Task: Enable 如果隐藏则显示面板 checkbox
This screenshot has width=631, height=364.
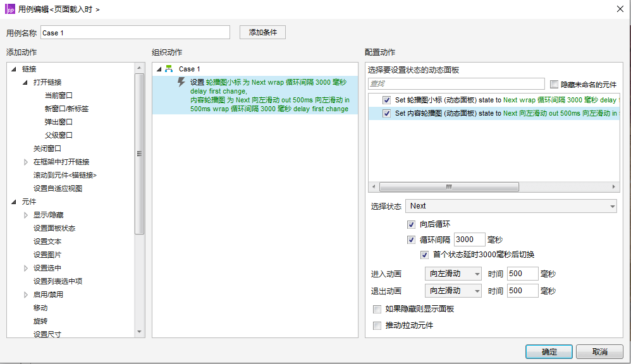Action: 377,309
